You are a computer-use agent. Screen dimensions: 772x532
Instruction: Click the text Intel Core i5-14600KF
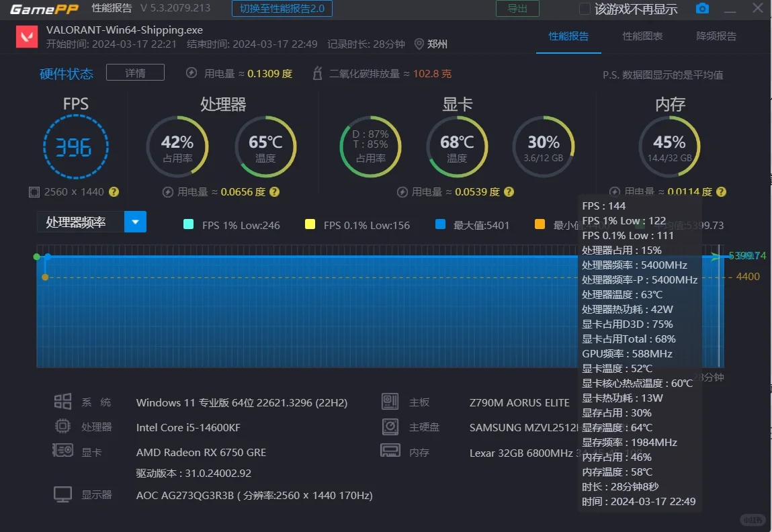(x=188, y=427)
